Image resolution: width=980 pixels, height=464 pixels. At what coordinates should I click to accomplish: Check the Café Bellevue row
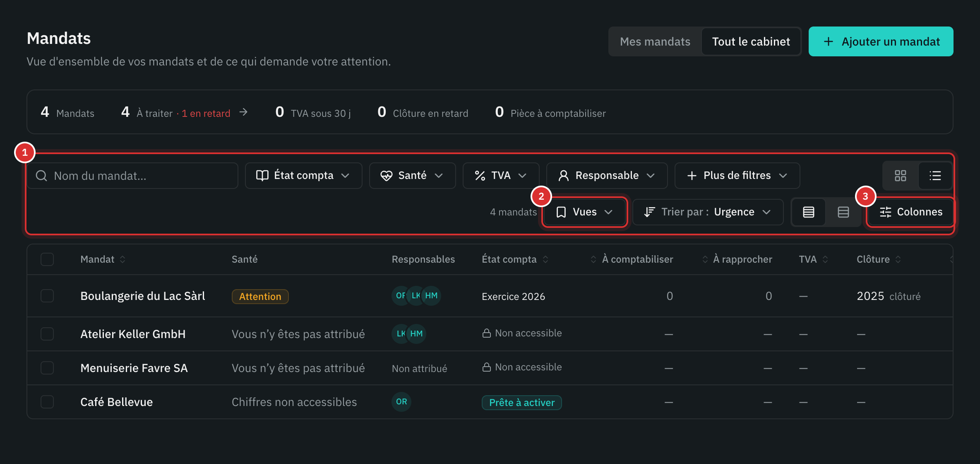[x=47, y=402]
